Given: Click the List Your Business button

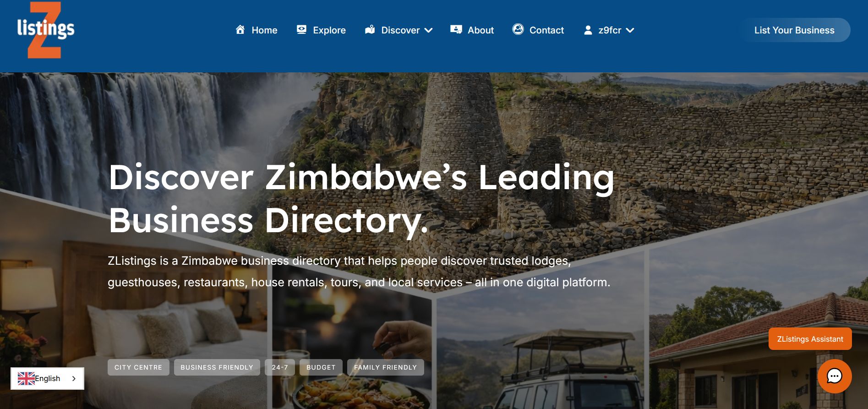Looking at the screenshot, I should tap(794, 30).
